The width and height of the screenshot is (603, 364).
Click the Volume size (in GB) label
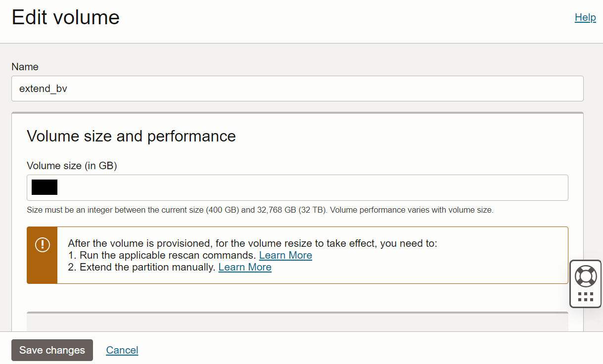coord(72,166)
